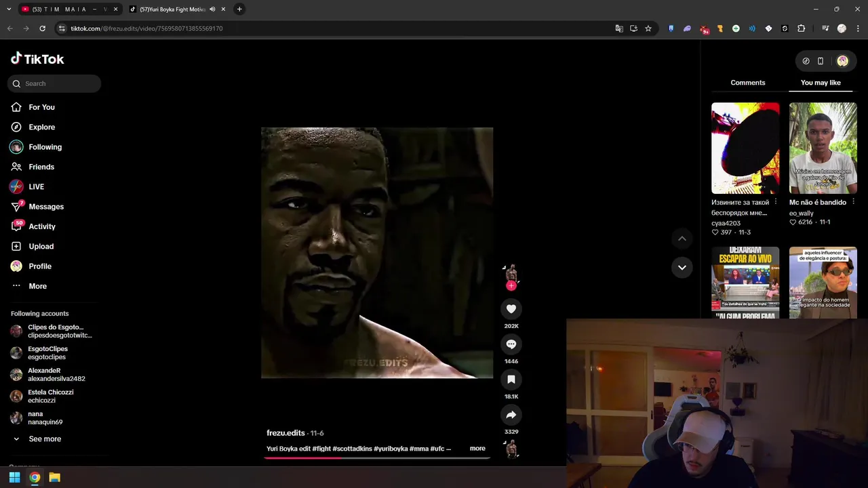Click the tiktok.com URL in address bar
The image size is (868, 488).
click(x=146, y=28)
